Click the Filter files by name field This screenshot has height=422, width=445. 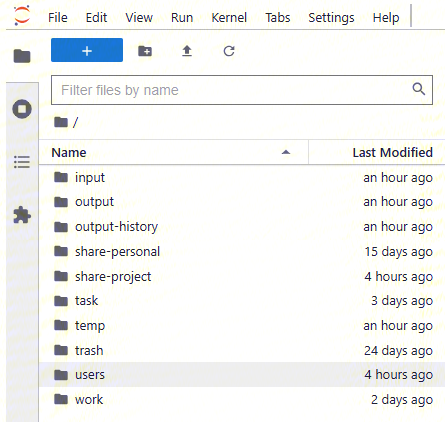click(x=242, y=90)
